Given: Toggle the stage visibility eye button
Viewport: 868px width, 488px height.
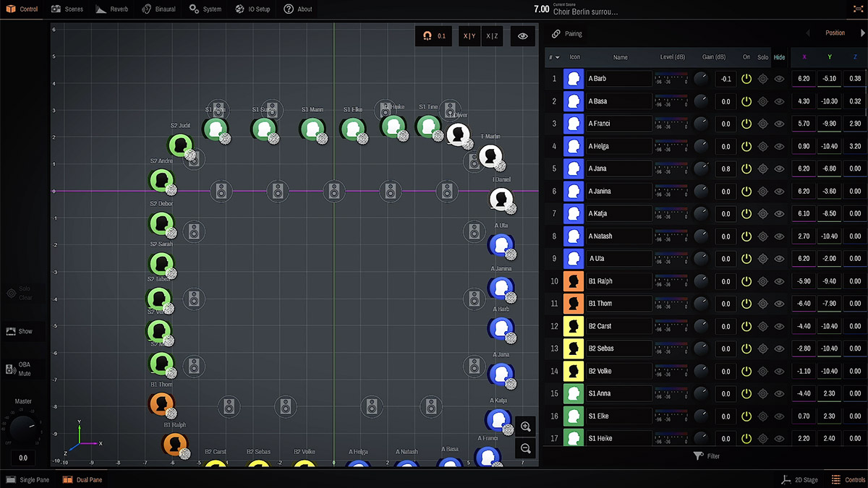Looking at the screenshot, I should 523,35.
